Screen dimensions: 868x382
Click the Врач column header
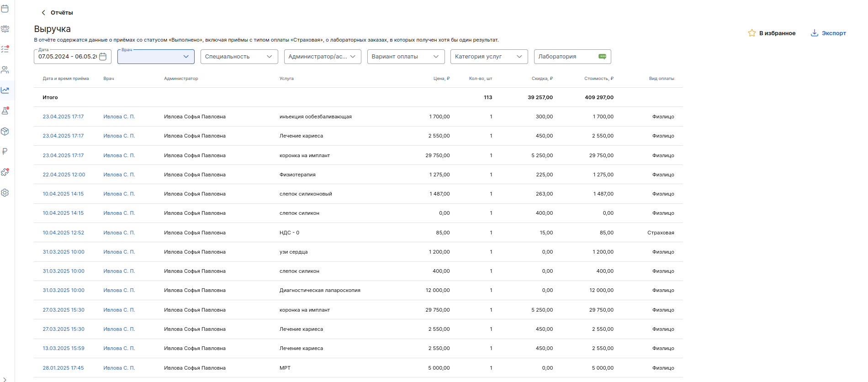pyautogui.click(x=109, y=79)
